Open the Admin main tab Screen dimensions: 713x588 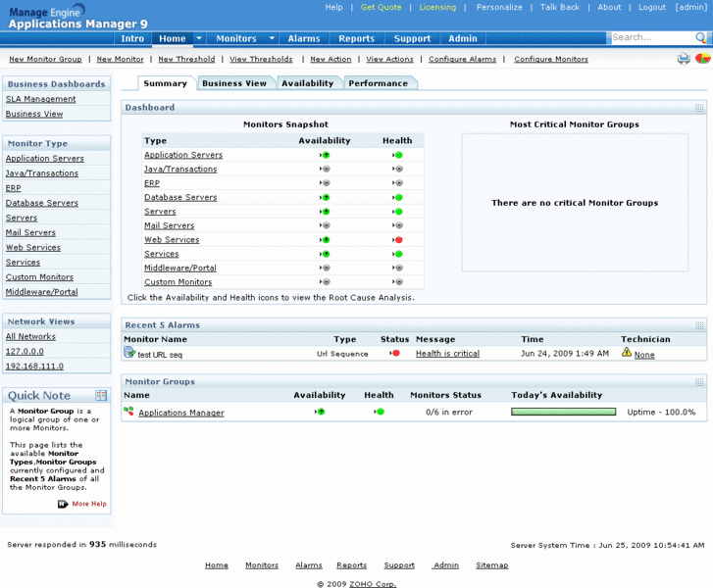pyautogui.click(x=463, y=38)
